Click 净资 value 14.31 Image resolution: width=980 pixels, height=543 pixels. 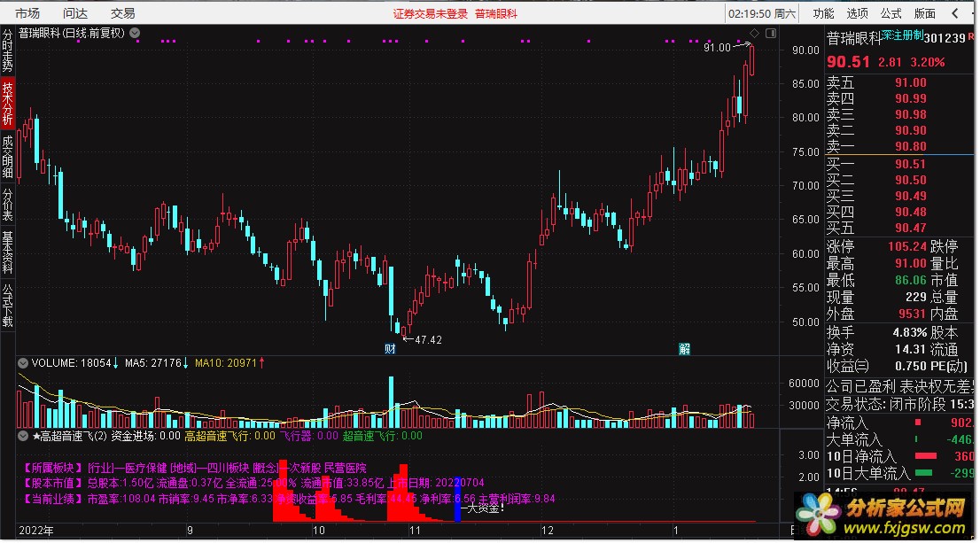coord(911,349)
